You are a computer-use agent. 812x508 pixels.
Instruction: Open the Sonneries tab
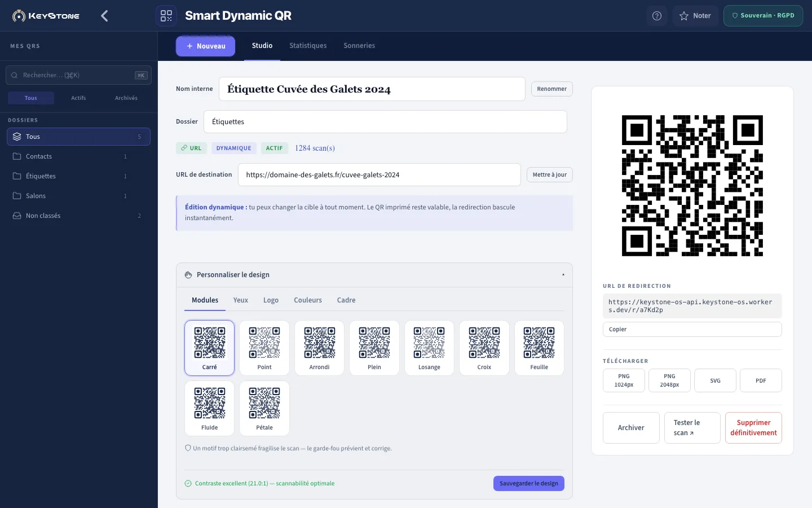pos(359,46)
